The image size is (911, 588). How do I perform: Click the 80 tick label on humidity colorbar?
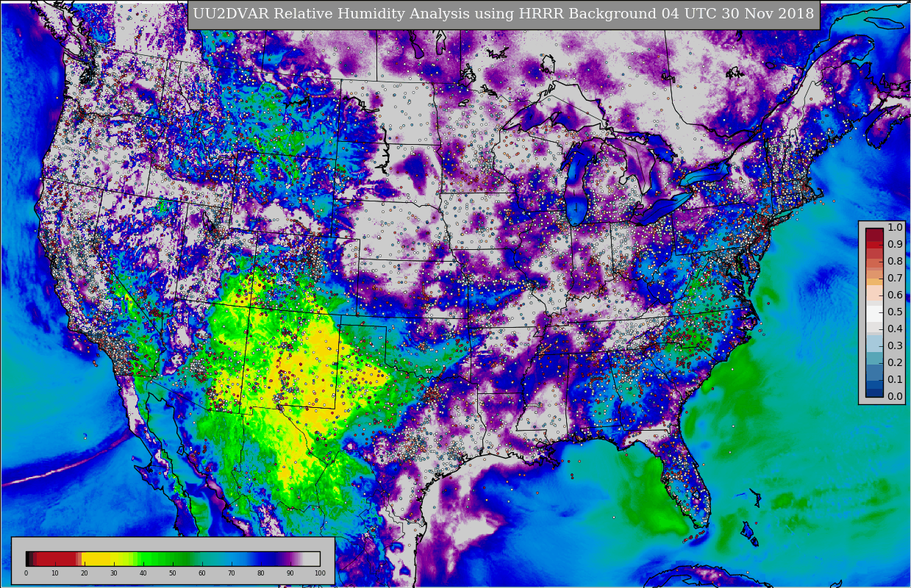point(261,573)
